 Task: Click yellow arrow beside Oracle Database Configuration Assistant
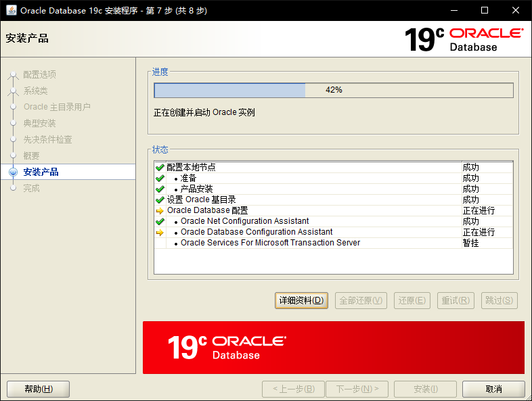click(160, 233)
